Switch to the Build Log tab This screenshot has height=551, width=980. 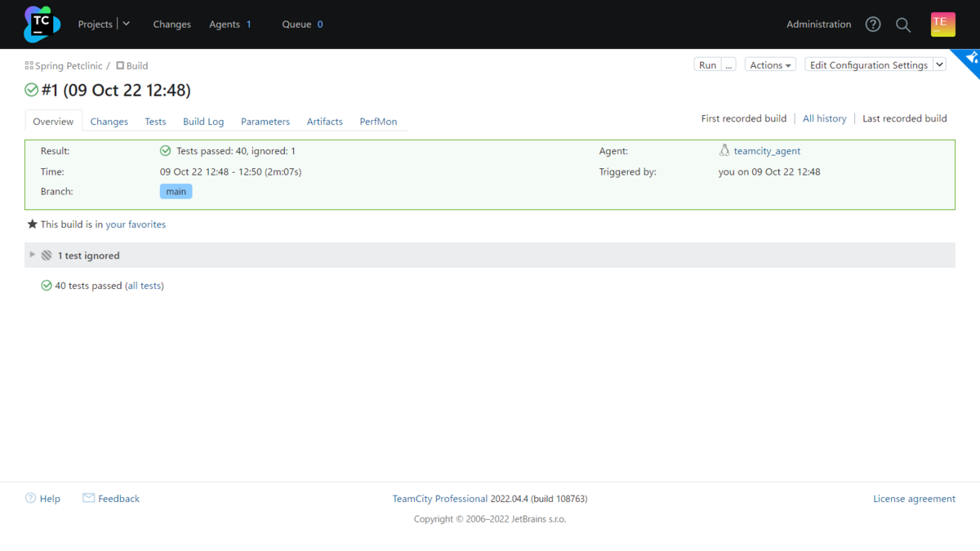203,122
